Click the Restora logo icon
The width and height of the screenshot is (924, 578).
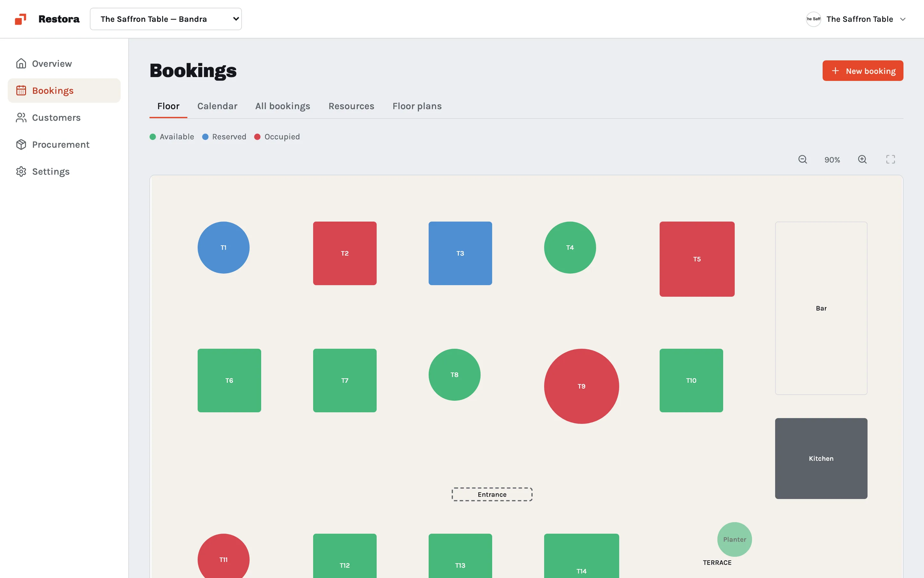click(21, 19)
